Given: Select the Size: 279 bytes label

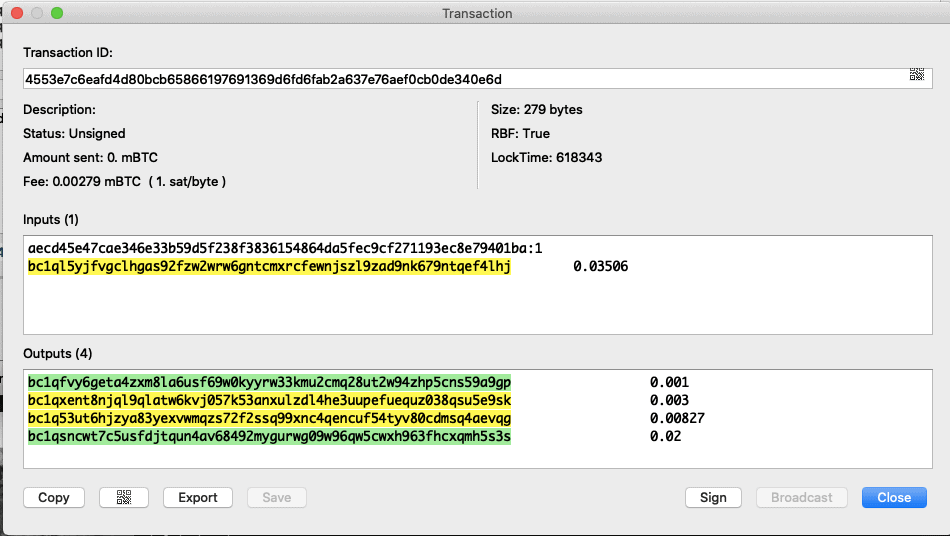Looking at the screenshot, I should (537, 110).
